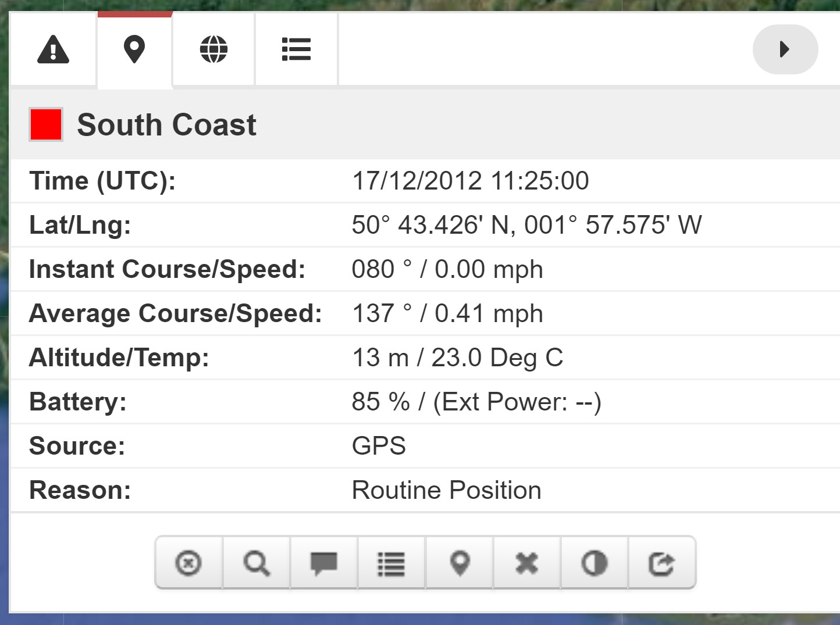Screen dimensions: 840x625
Task: Click the source value GPS
Action: pyautogui.click(x=379, y=446)
